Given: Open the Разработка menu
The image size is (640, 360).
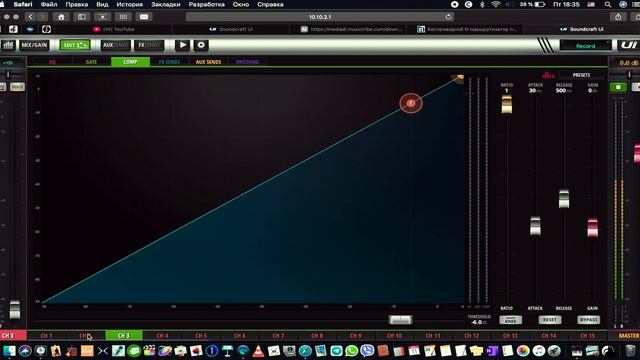Looking at the screenshot, I should [x=207, y=4].
